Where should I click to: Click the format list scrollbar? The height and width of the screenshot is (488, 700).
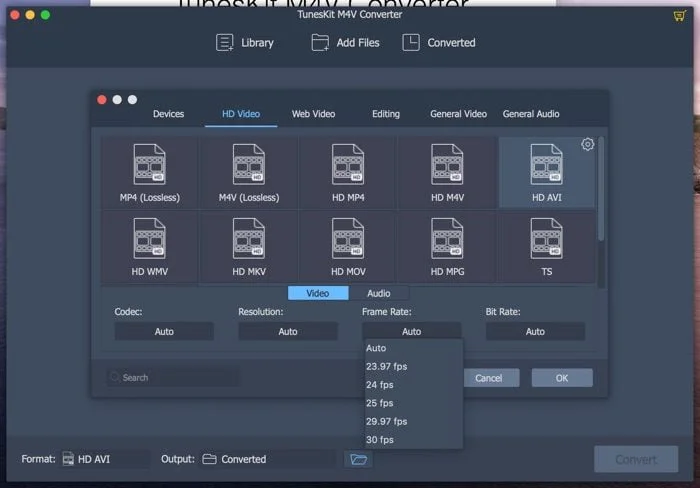tap(601, 189)
